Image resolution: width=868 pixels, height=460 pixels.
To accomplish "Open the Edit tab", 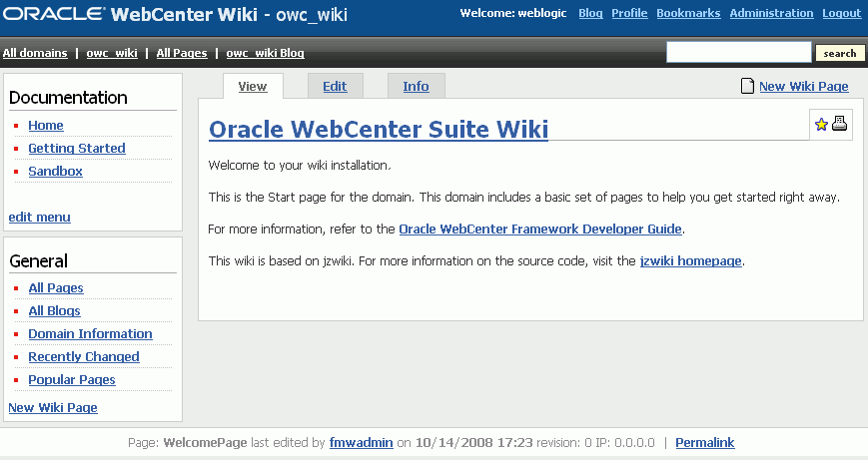I will pyautogui.click(x=335, y=86).
